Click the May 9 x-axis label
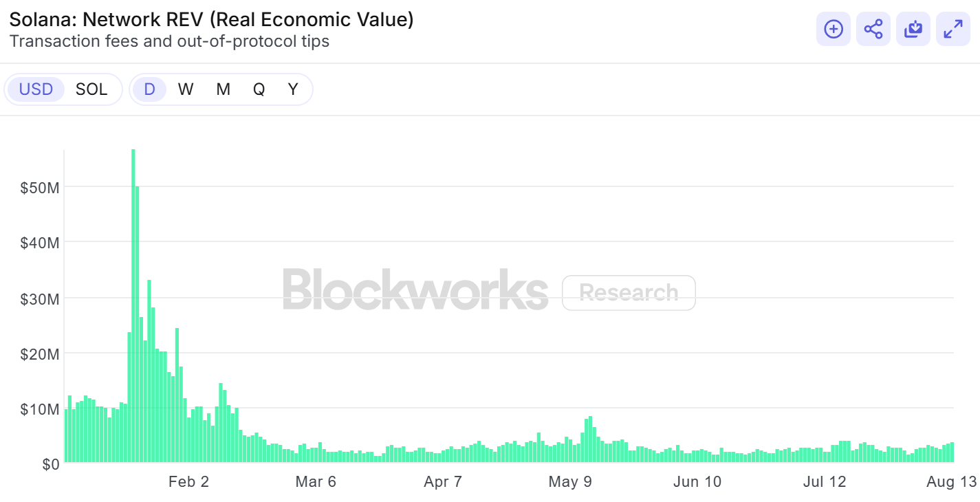 point(570,482)
